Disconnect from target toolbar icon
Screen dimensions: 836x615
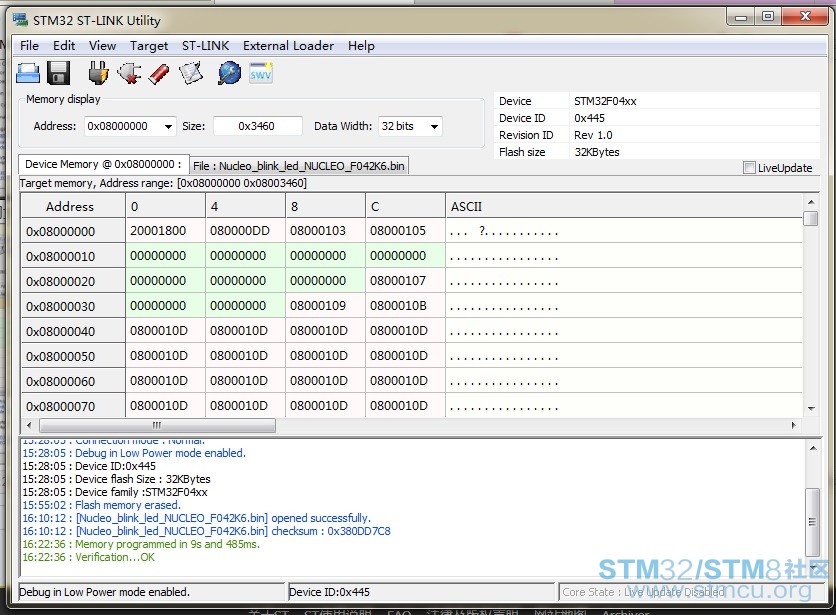tap(129, 73)
